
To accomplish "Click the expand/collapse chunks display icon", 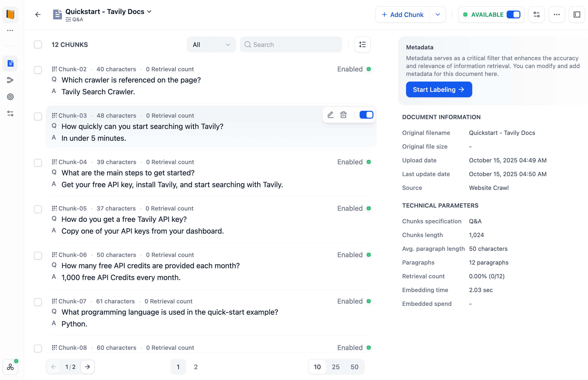I will click(362, 45).
